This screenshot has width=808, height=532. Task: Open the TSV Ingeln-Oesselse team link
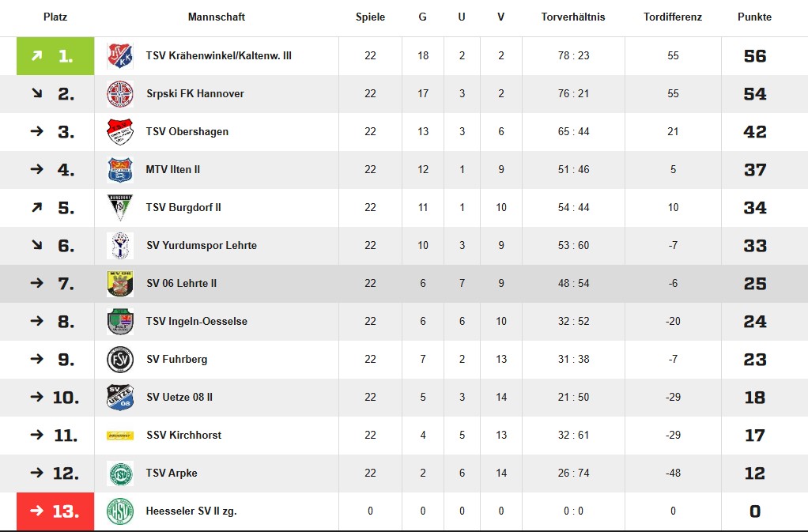196,322
